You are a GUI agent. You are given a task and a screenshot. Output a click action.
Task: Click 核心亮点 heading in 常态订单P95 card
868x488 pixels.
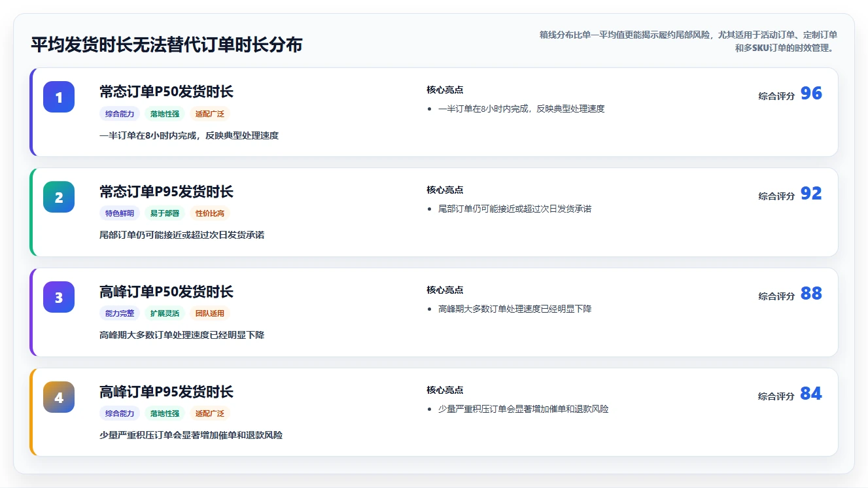pyautogui.click(x=445, y=190)
